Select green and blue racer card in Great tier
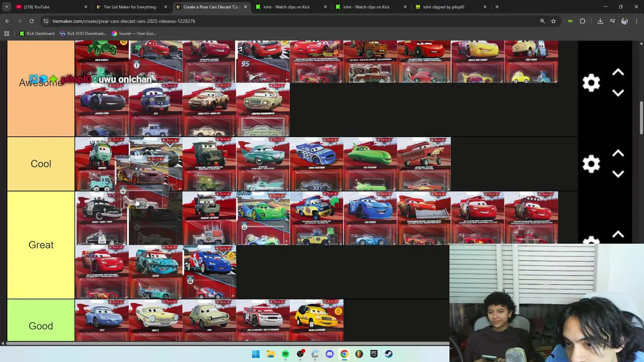This screenshot has width=644, height=362. point(263,218)
